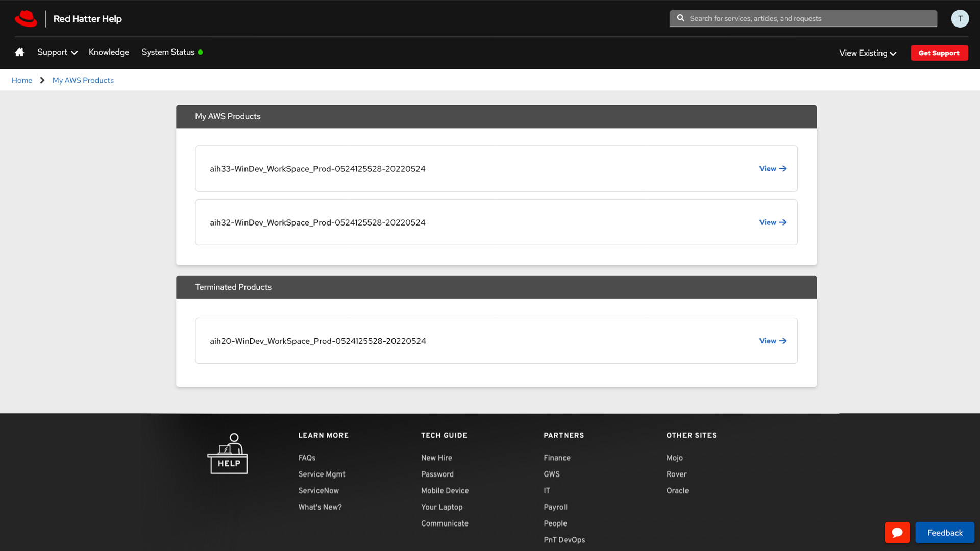Open IT partners link
The width and height of the screenshot is (980, 551).
point(547,490)
